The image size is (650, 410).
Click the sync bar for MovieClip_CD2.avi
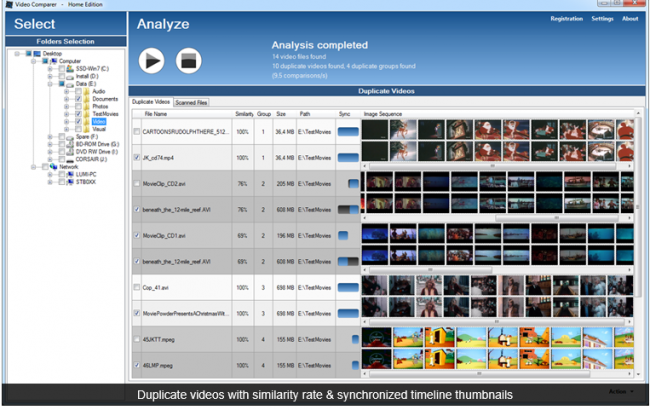pyautogui.click(x=353, y=184)
